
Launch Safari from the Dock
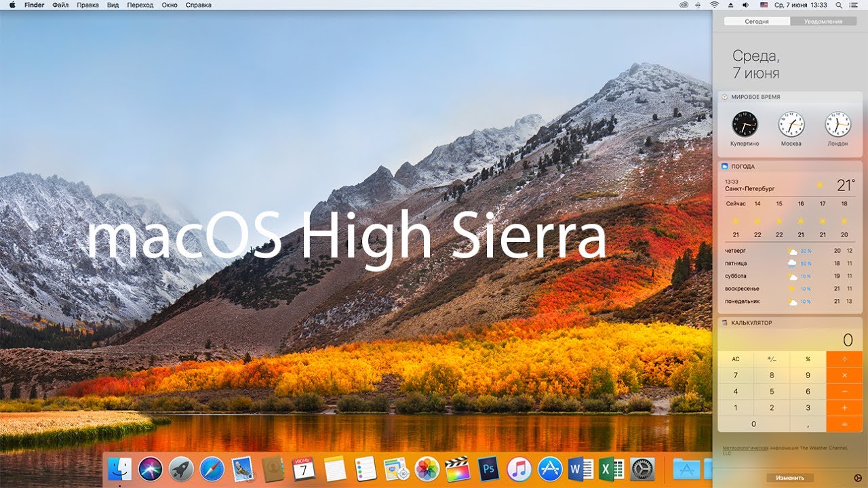(212, 469)
